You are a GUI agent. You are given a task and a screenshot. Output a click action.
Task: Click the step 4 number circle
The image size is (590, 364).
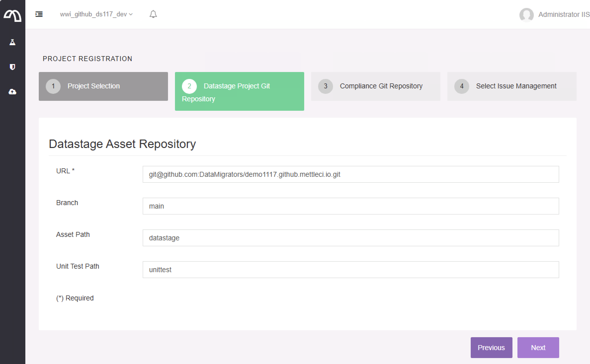(x=462, y=86)
